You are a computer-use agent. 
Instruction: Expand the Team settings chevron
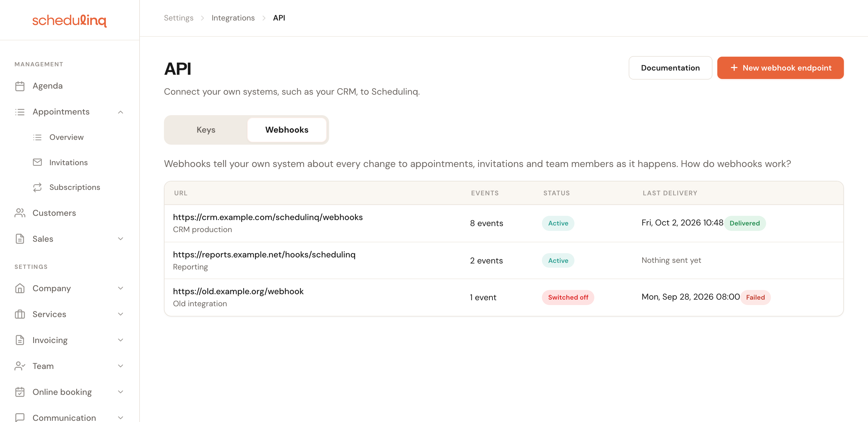click(121, 366)
